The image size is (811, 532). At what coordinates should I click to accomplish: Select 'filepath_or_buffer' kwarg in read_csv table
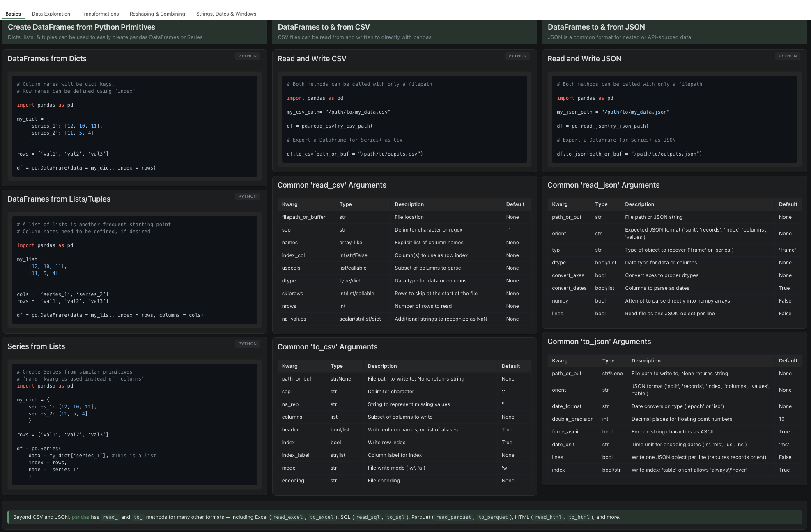(303, 217)
